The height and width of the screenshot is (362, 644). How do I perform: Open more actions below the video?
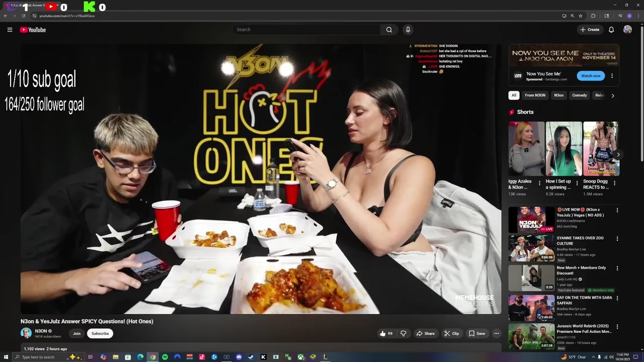(496, 333)
